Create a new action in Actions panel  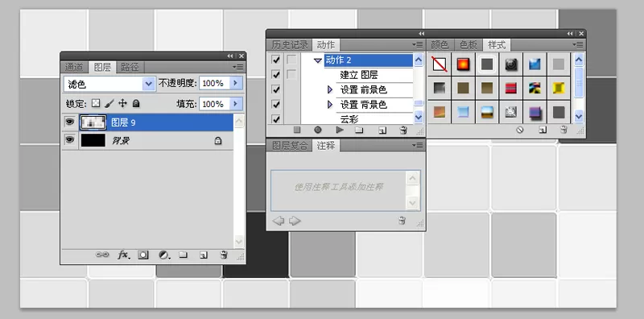[382, 130]
